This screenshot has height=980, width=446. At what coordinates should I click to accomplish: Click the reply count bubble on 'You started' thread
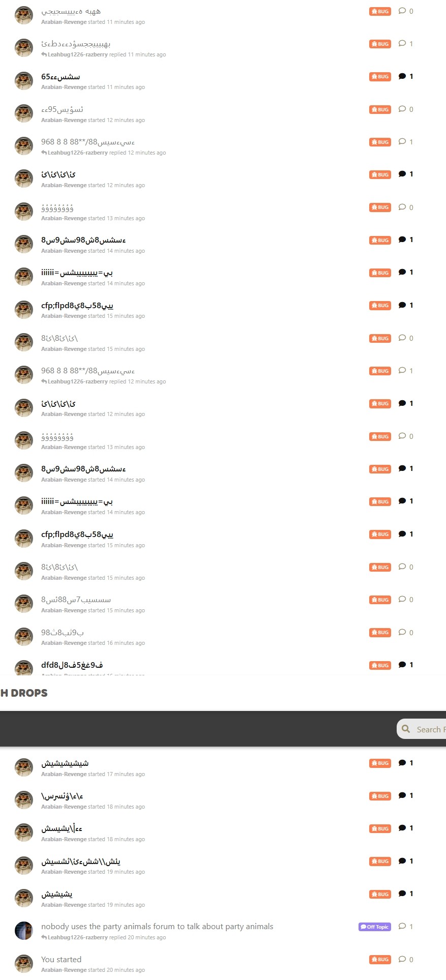[406, 959]
